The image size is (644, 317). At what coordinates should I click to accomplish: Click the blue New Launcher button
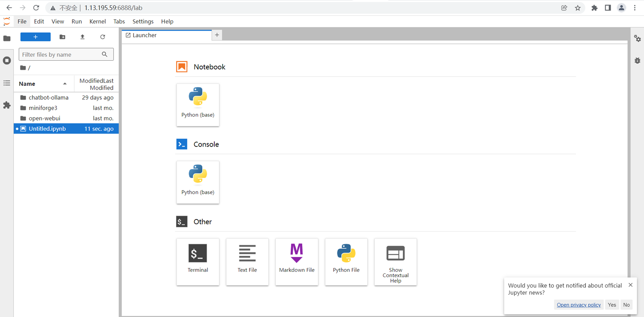click(x=36, y=37)
